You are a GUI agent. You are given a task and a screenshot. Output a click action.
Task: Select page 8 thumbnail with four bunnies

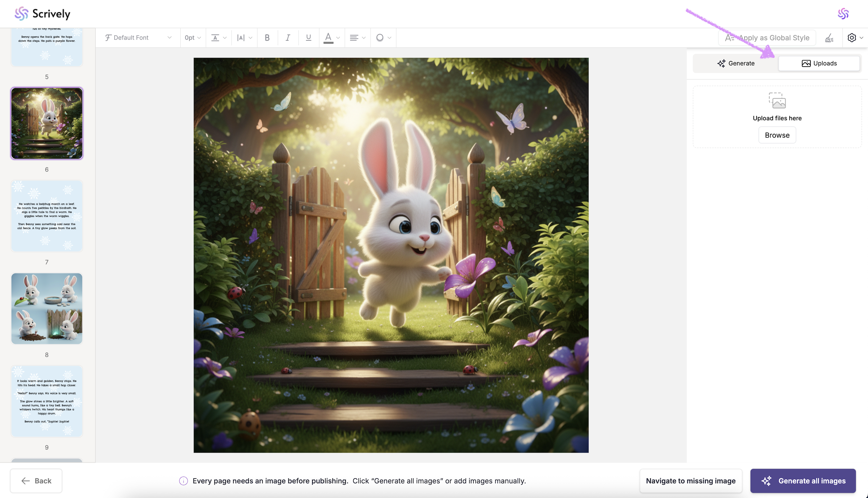coord(47,308)
